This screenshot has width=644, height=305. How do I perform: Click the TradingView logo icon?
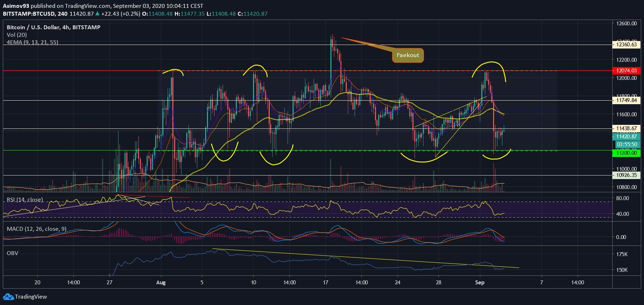tap(8, 297)
